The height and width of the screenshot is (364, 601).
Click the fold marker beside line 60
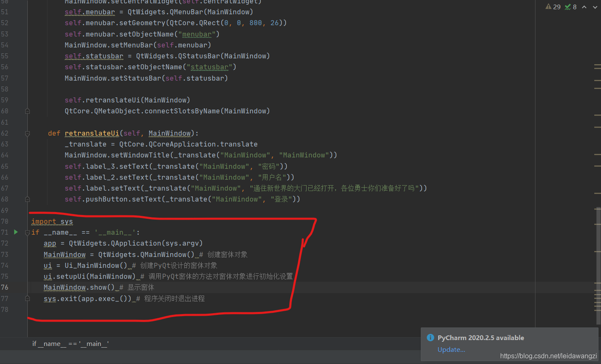click(x=27, y=111)
